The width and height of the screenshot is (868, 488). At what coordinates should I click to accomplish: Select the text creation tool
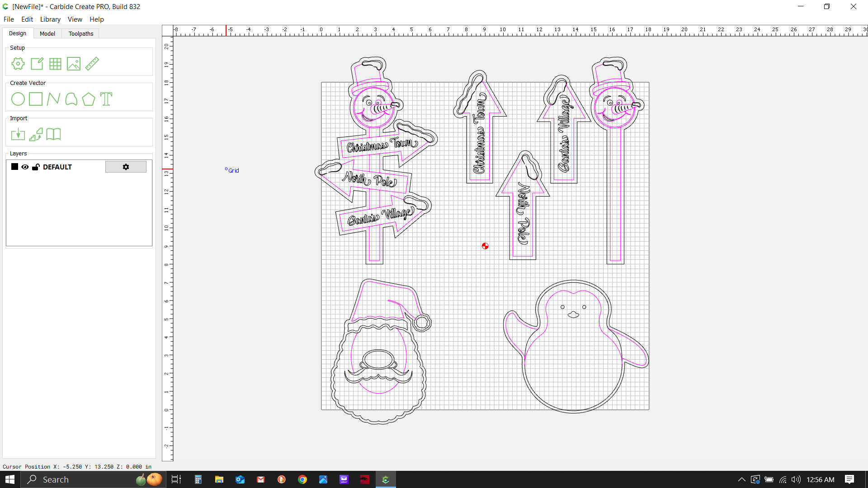click(x=106, y=99)
